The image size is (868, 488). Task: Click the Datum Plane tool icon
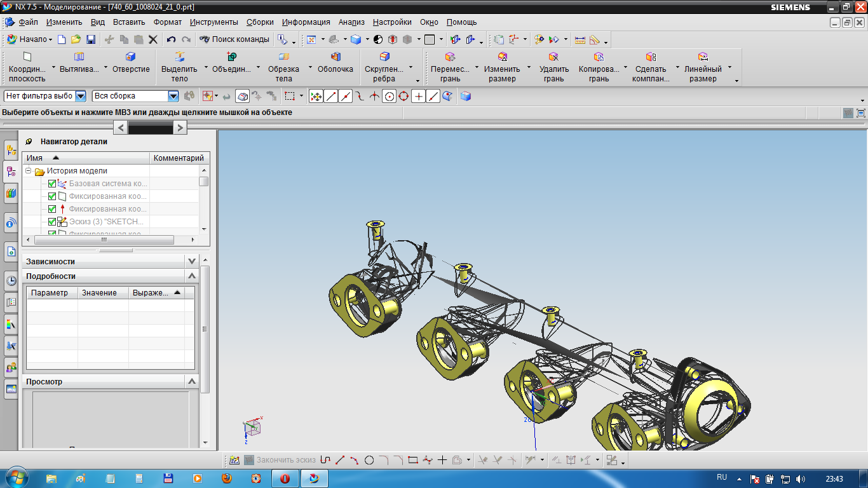(x=27, y=57)
